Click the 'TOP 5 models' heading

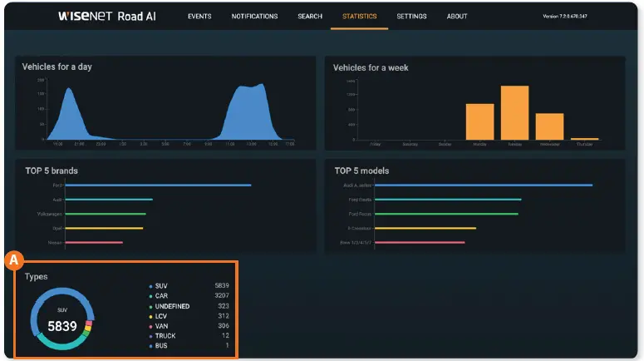tap(361, 171)
